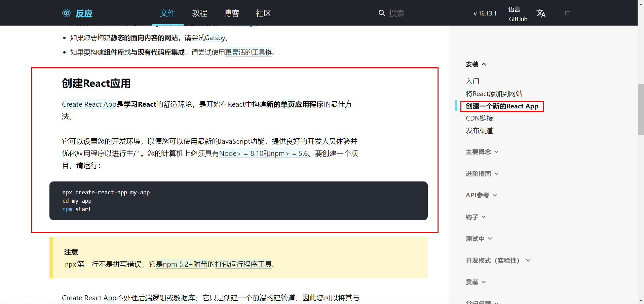Click the 反应 site title

click(x=84, y=13)
